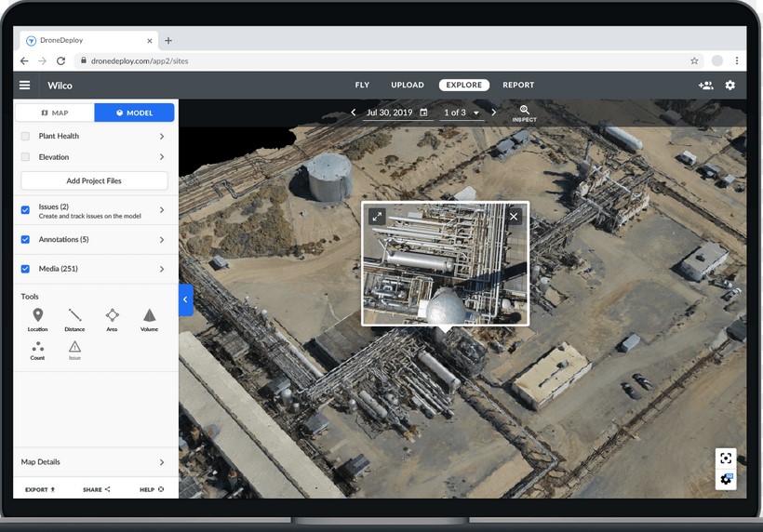Uncheck the Media (251) checkbox
Image resolution: width=763 pixels, height=532 pixels.
pos(25,269)
